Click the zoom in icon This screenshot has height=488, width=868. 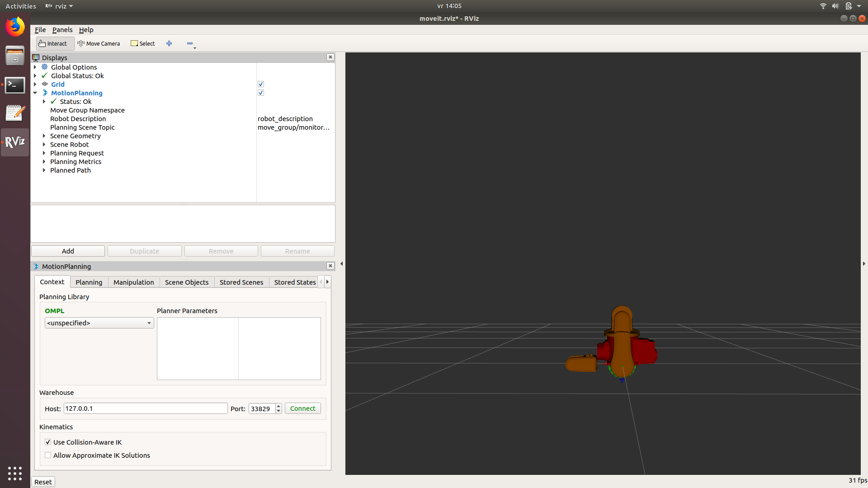(x=170, y=43)
